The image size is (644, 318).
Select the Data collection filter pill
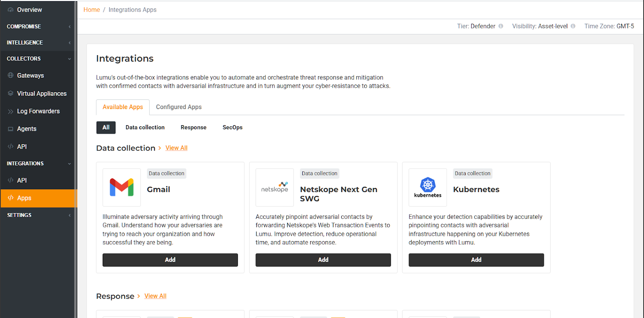click(x=145, y=128)
